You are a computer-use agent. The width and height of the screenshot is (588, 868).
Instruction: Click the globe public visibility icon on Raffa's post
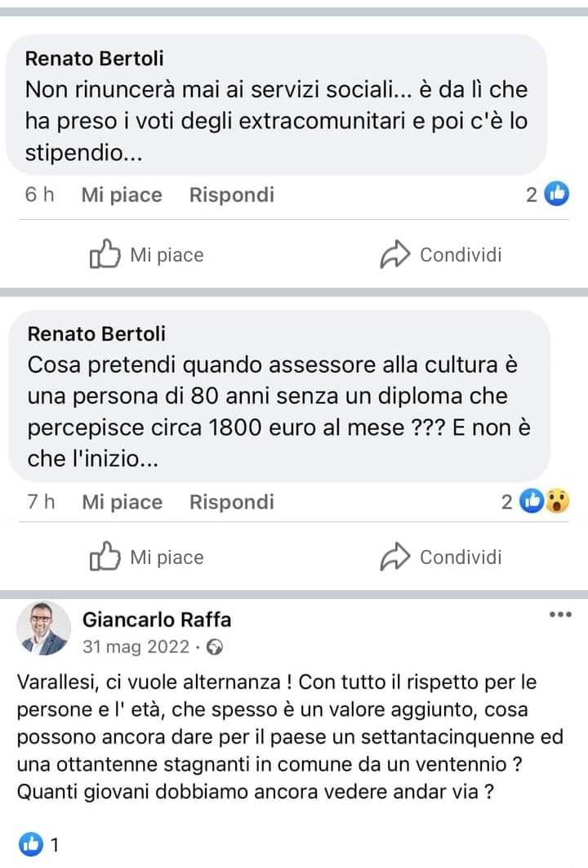216,647
